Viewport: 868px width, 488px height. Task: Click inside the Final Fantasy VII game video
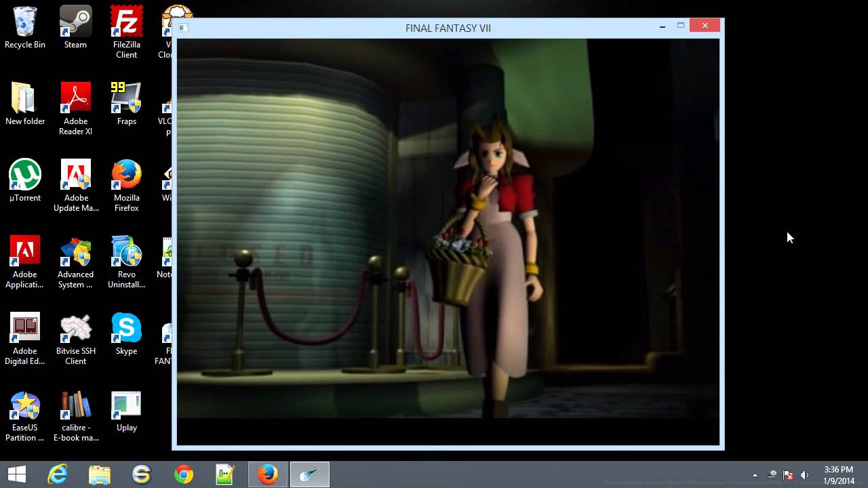coord(448,242)
